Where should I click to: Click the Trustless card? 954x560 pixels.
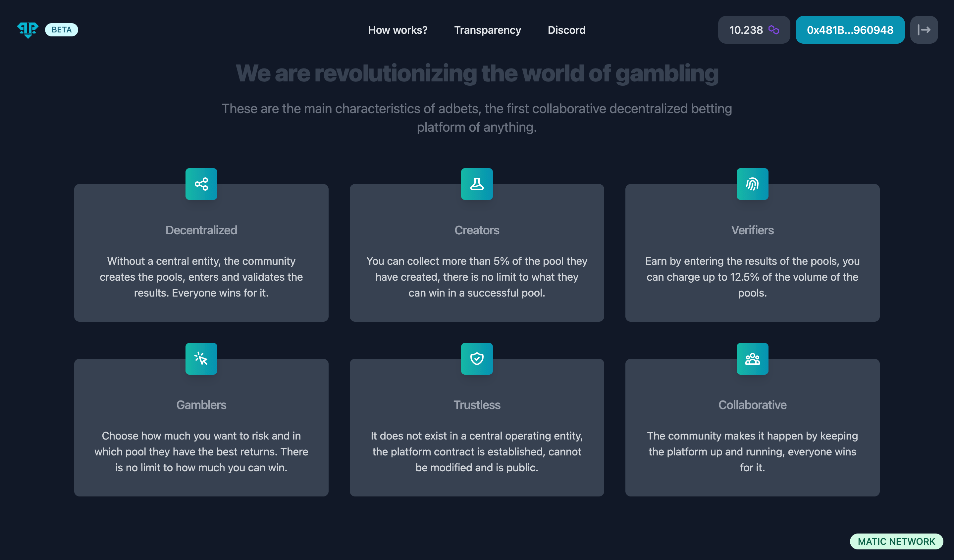[x=477, y=428]
